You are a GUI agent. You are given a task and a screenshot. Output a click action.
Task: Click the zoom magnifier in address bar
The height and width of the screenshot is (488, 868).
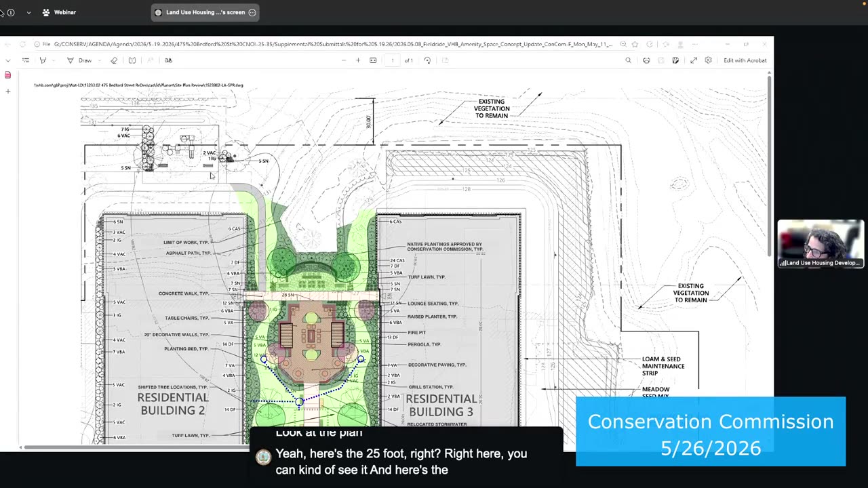[x=622, y=44]
